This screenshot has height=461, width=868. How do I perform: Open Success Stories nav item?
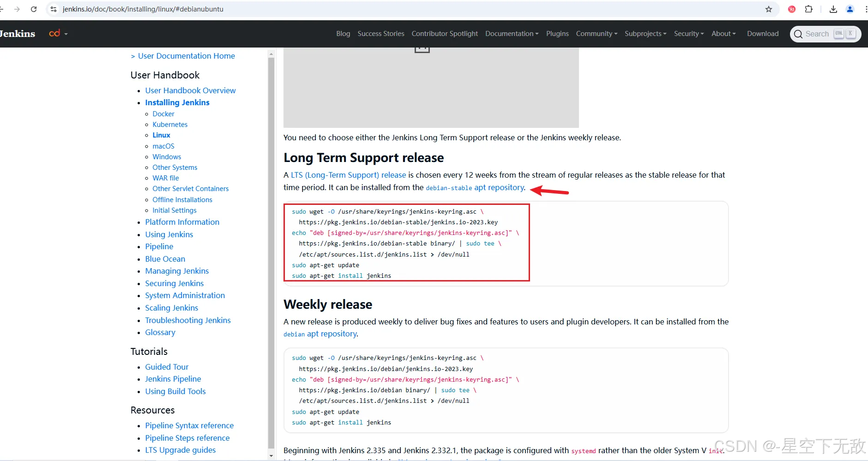click(381, 34)
